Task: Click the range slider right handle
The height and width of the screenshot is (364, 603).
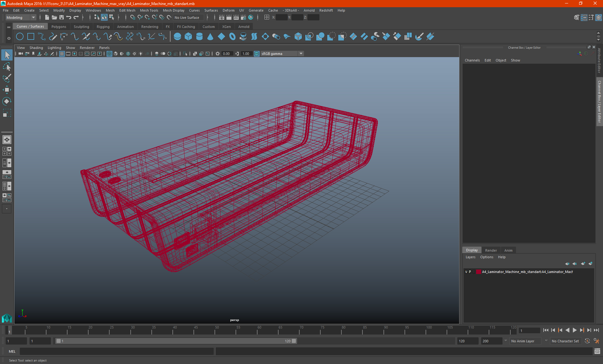Action: click(294, 341)
